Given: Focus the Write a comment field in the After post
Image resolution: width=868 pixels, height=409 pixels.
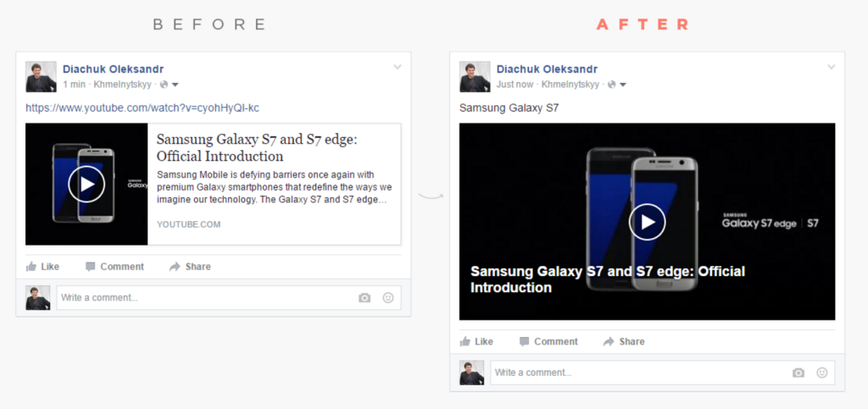Looking at the screenshot, I should pos(663,373).
